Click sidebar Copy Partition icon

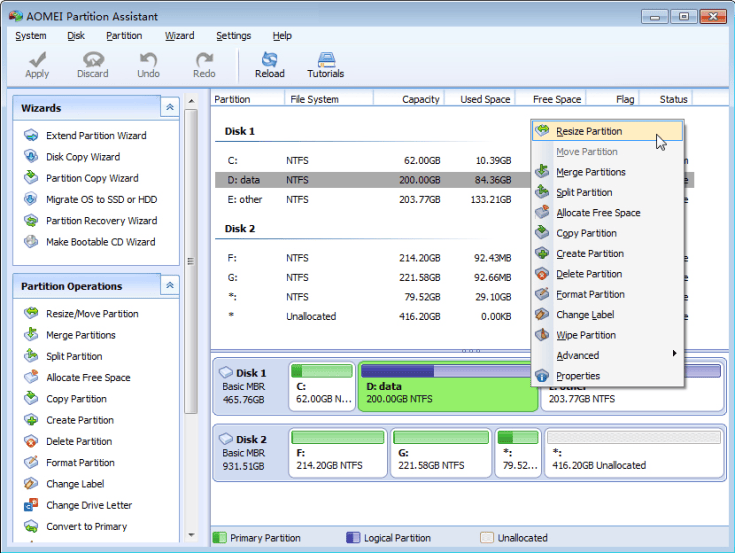[31, 398]
